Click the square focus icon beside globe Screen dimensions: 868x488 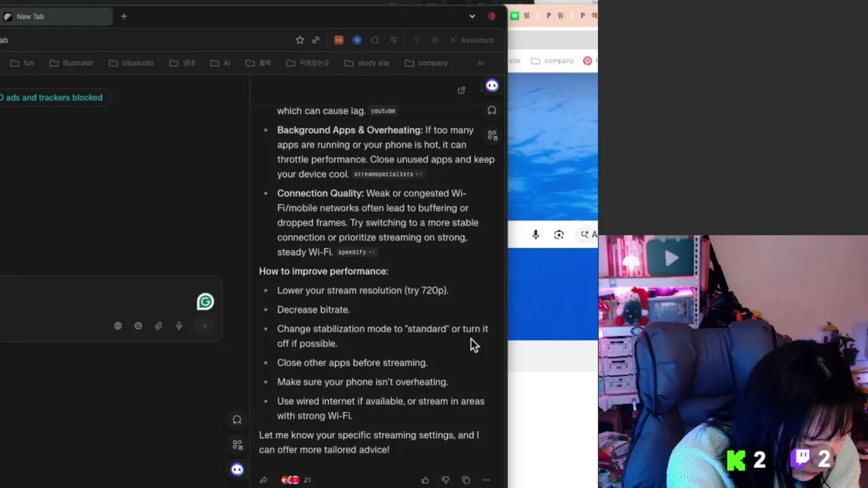click(x=138, y=326)
